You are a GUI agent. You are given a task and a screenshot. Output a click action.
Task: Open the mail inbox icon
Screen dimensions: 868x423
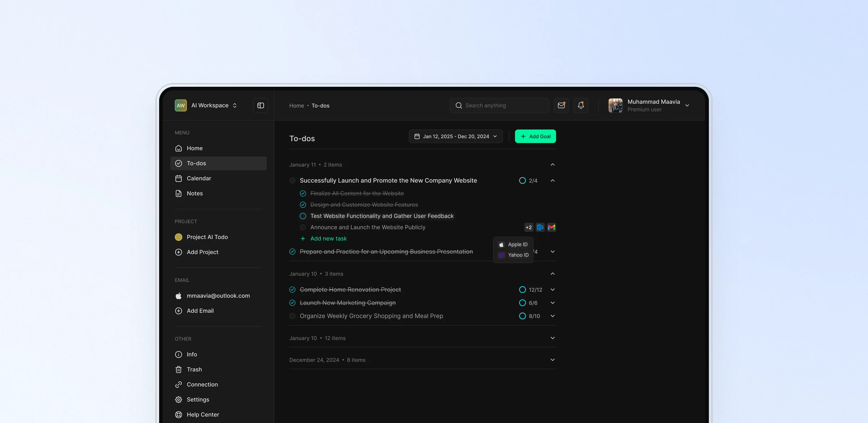coord(561,105)
